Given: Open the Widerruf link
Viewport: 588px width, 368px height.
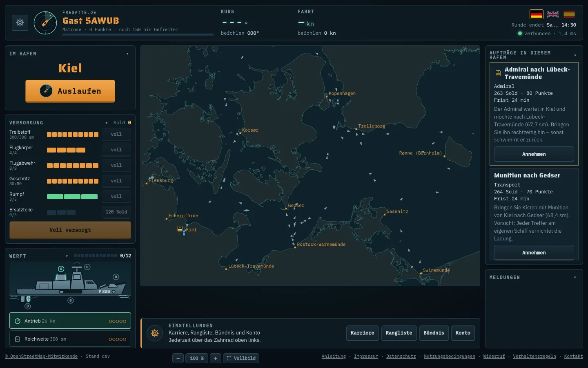Looking at the screenshot, I should click(494, 356).
